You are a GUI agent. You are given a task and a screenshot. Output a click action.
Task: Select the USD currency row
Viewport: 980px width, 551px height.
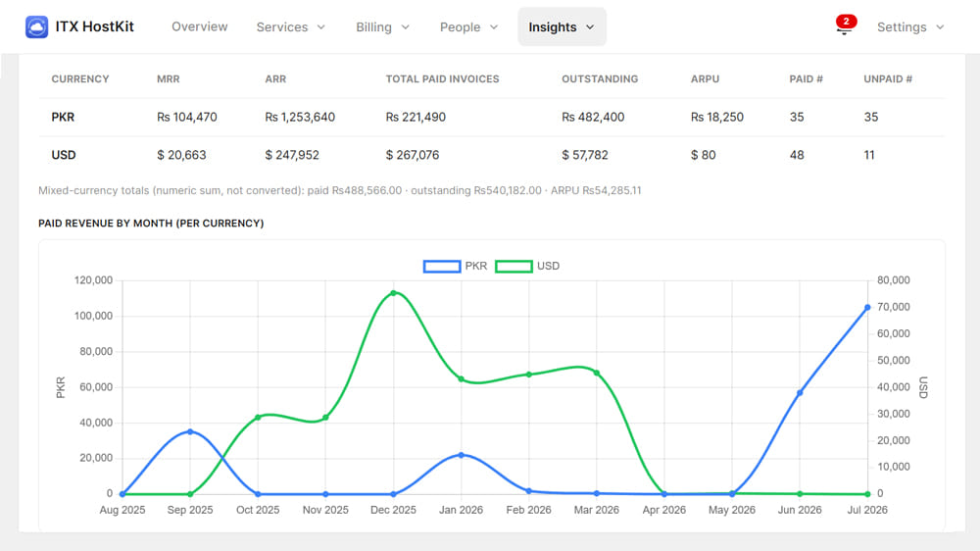[491, 155]
